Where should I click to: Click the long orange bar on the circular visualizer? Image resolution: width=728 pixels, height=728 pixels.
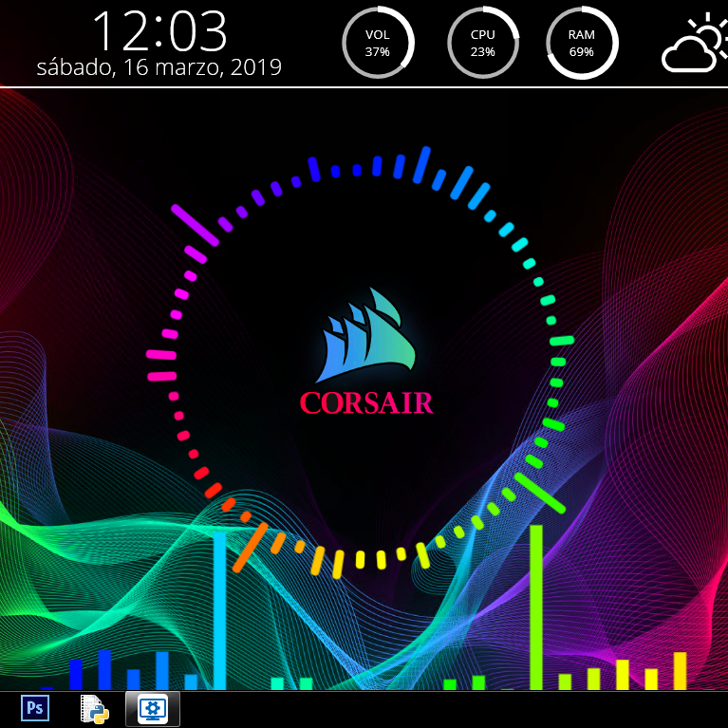click(x=251, y=548)
